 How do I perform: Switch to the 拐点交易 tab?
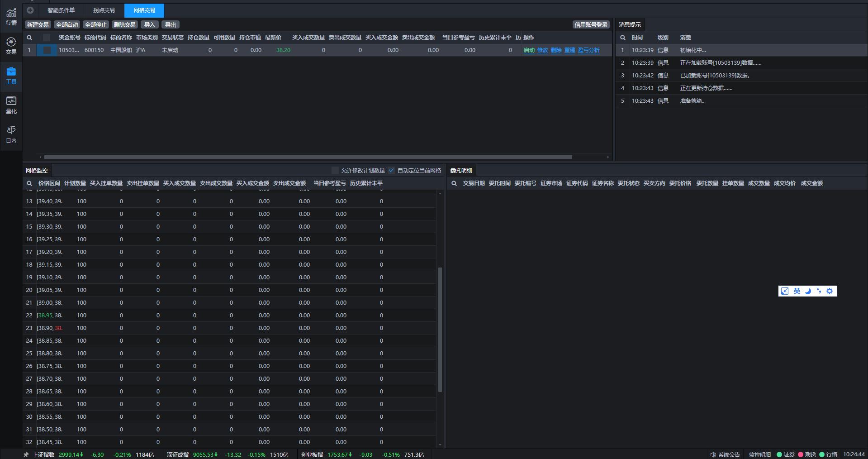tap(104, 10)
